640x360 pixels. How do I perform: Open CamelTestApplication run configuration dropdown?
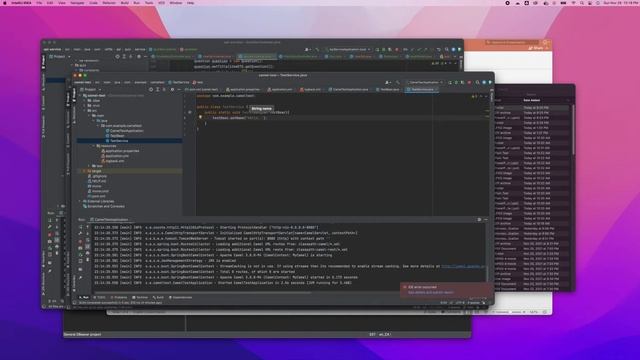click(425, 82)
